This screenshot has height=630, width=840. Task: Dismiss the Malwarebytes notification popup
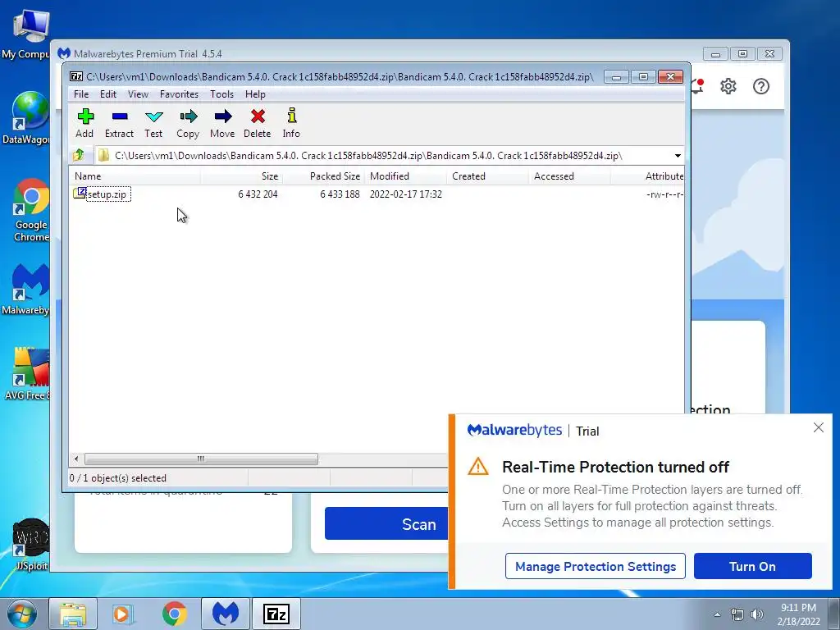pos(819,427)
